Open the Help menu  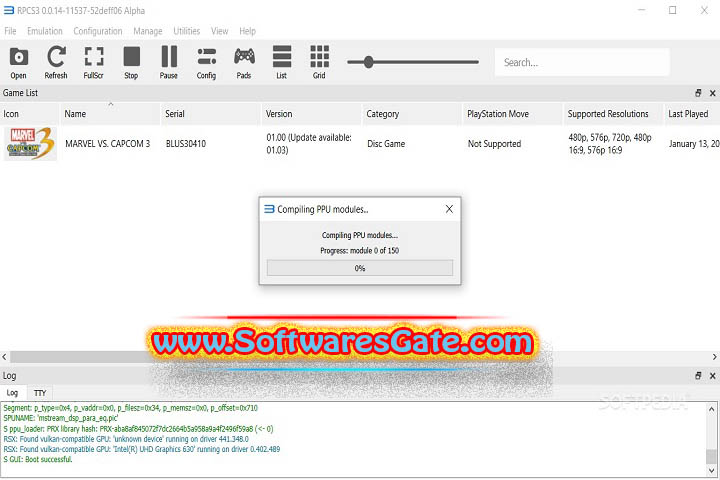point(248,31)
